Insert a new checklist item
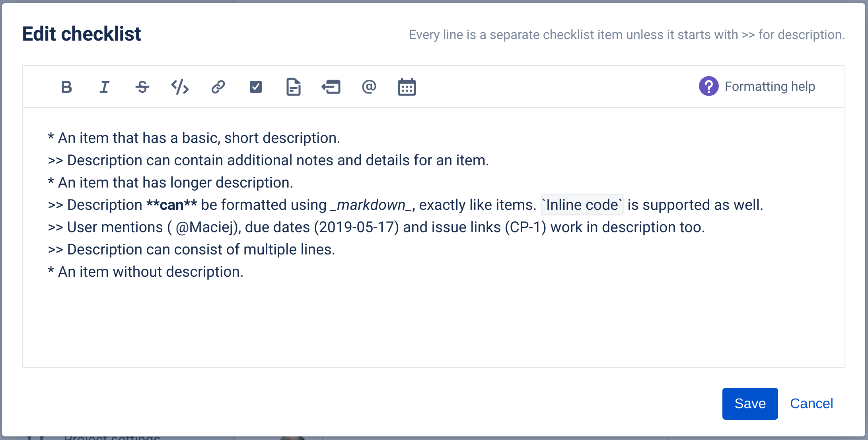 click(255, 87)
